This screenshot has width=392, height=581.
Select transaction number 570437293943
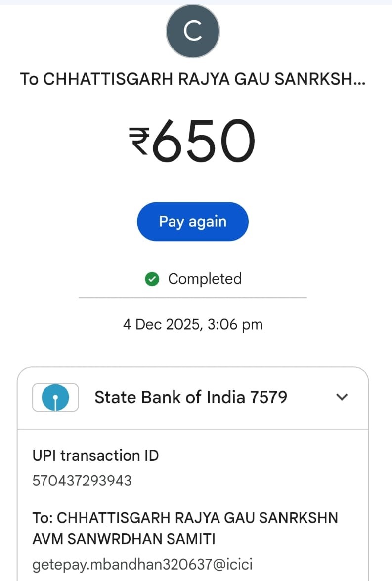[x=82, y=481]
